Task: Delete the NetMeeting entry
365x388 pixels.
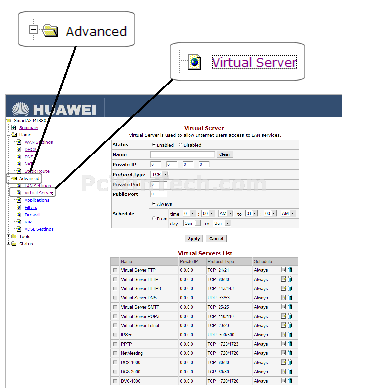Action: click(290, 353)
